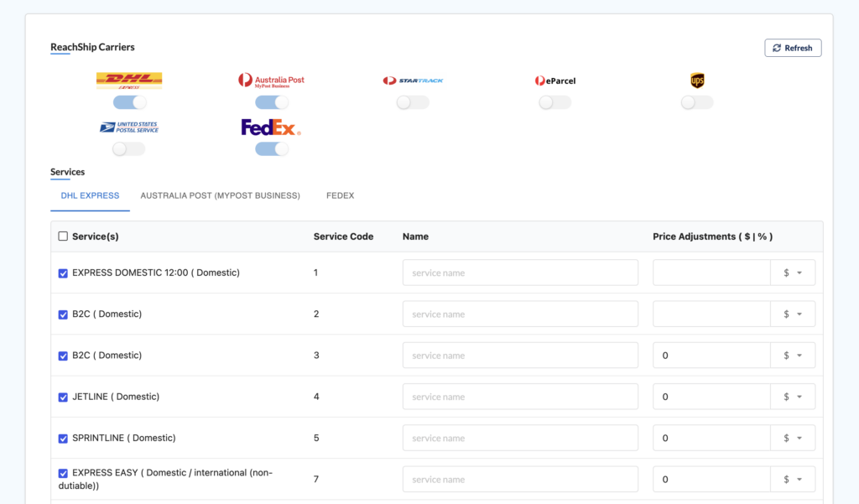Click the DHL Express carrier logo
The width and height of the screenshot is (859, 504).
coord(129,81)
